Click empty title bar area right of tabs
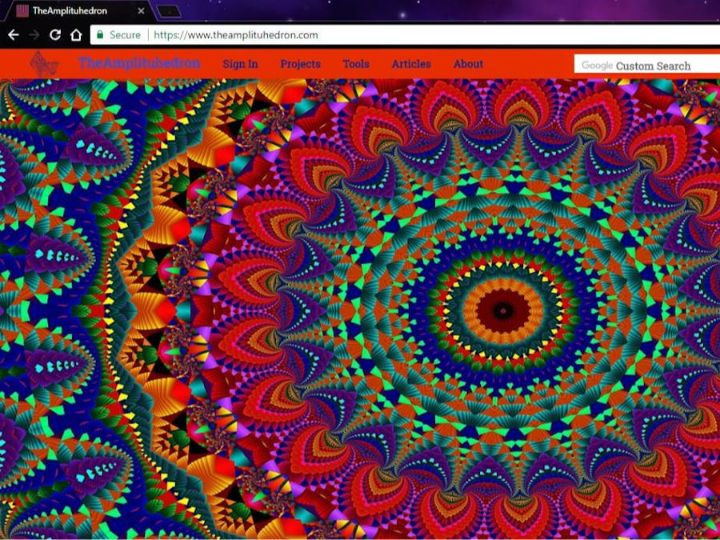 point(450,11)
